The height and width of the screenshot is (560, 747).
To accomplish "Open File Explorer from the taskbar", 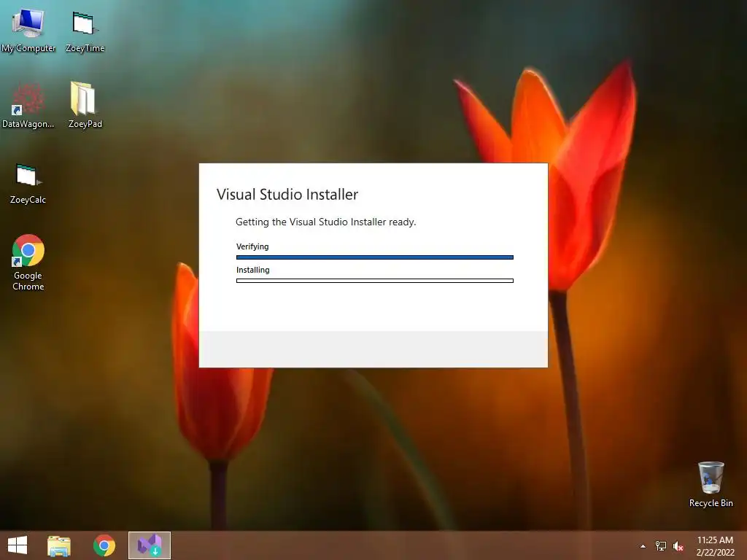I will point(59,545).
